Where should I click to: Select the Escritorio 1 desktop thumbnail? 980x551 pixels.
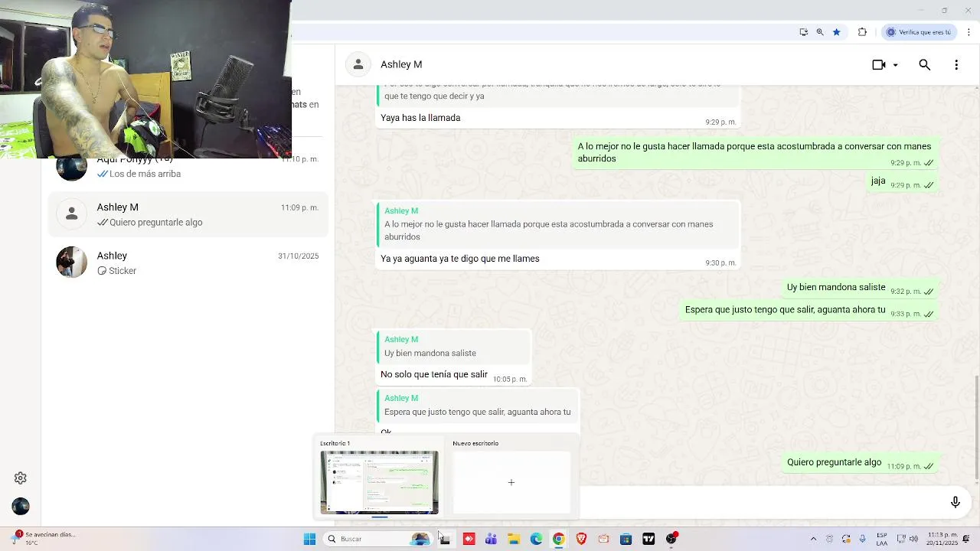(380, 482)
